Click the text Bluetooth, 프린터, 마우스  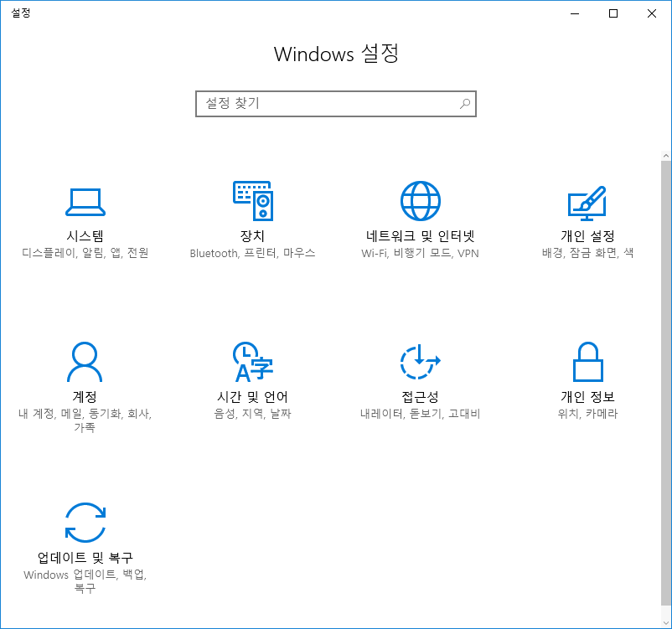coord(252,253)
